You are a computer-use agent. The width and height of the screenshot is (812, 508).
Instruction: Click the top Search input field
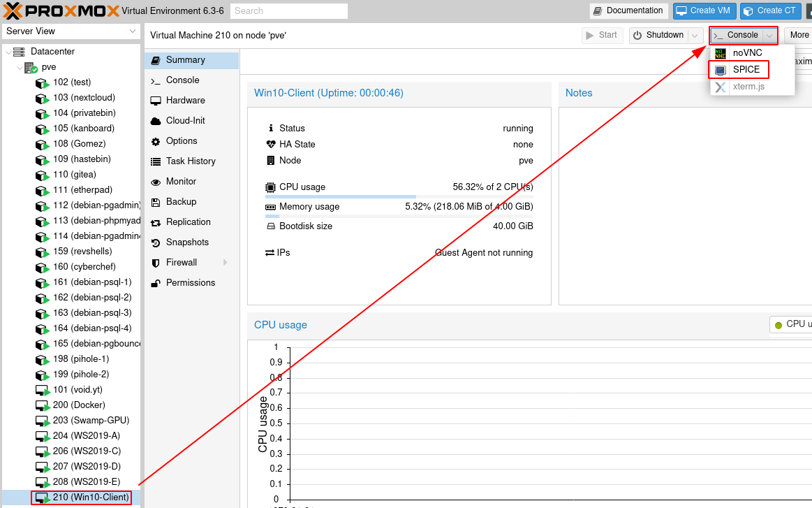[288, 11]
